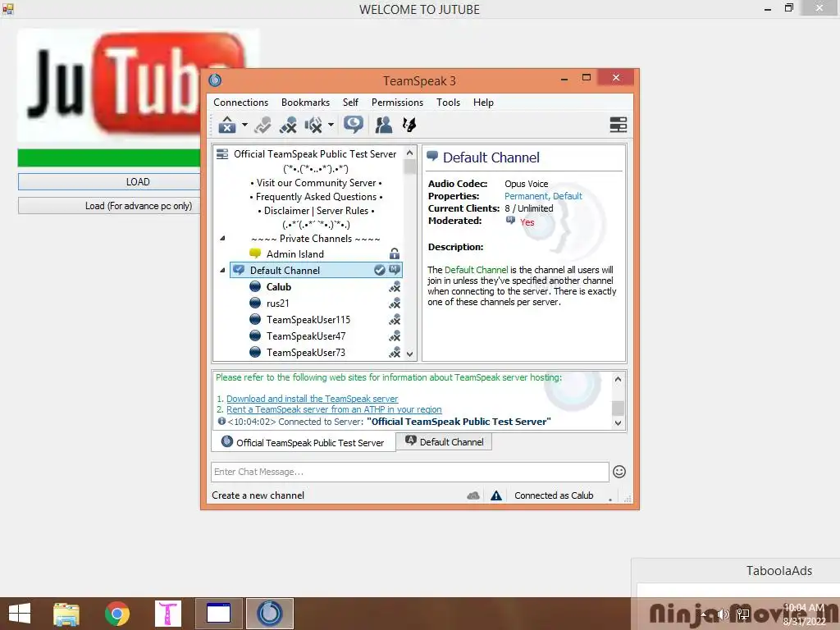The width and height of the screenshot is (840, 630).
Task: Click the server icon beside Official TeamSpeak Public Test Server
Action: (222, 154)
